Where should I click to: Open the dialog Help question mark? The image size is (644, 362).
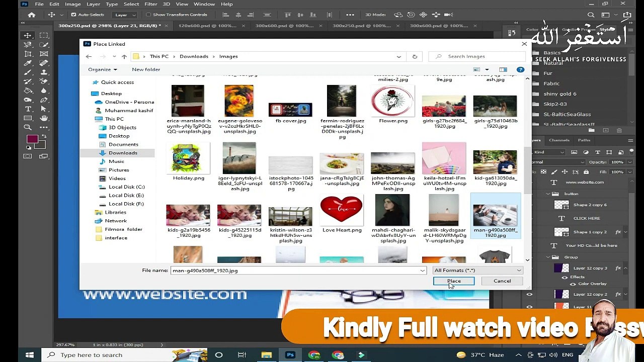(x=520, y=69)
